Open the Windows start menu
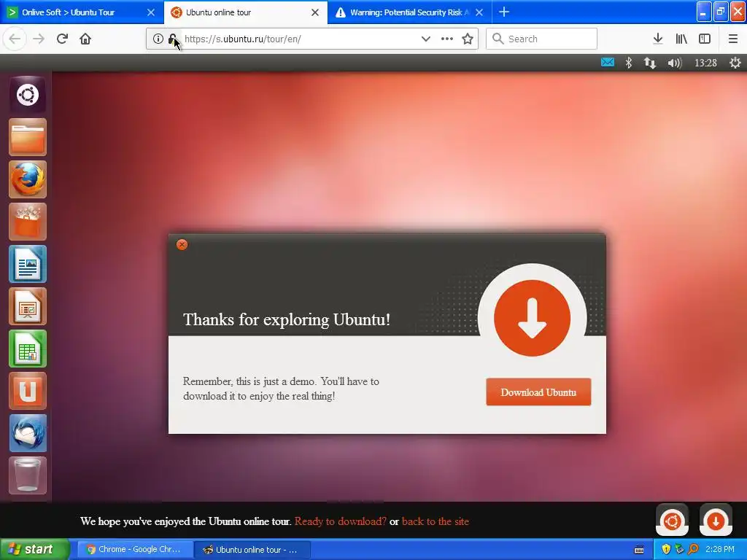Image resolution: width=747 pixels, height=560 pixels. (x=34, y=550)
